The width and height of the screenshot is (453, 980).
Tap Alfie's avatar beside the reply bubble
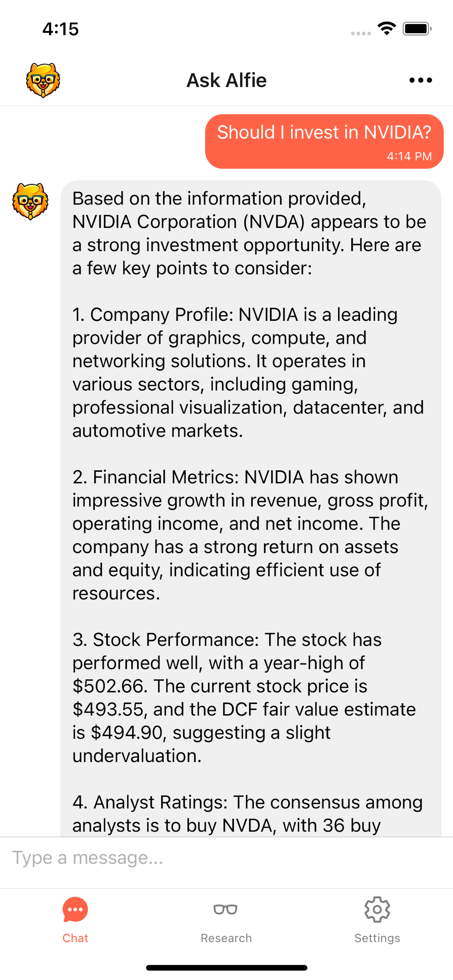coord(30,201)
